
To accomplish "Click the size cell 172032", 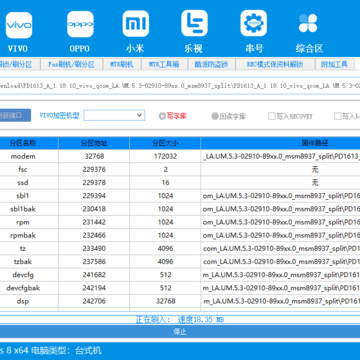I will click(165, 156).
